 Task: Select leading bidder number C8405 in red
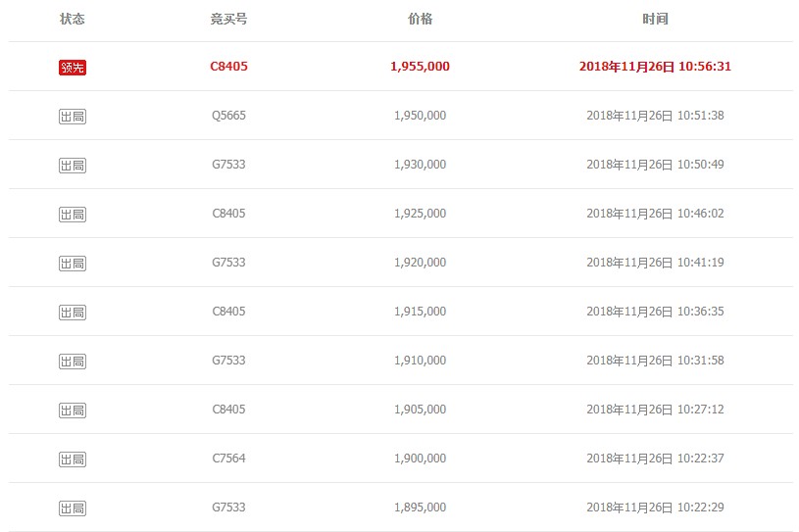click(228, 67)
